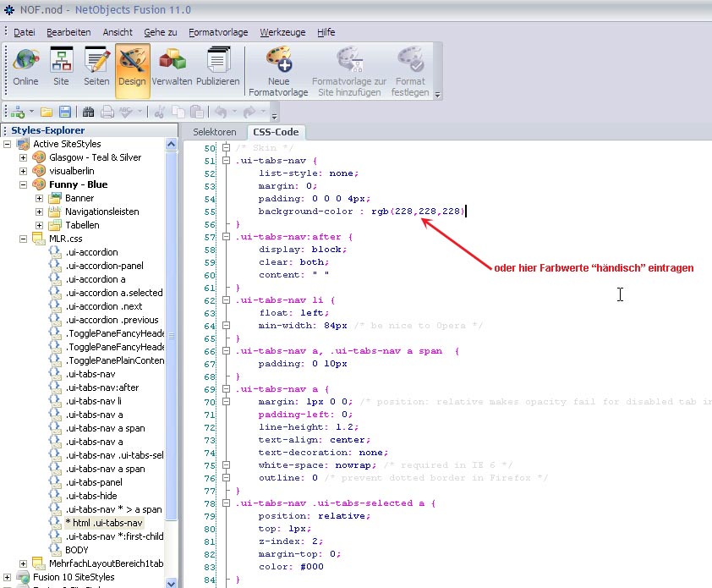
Task: Click the open folder toolbar icon
Action: point(47,112)
